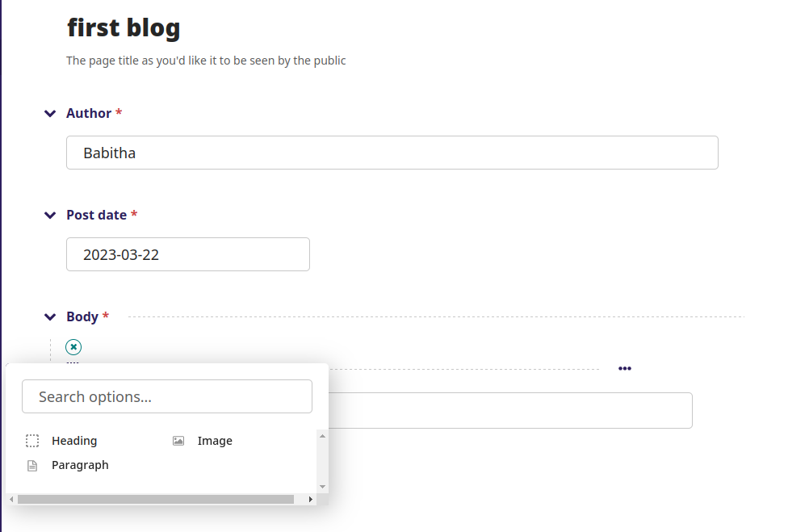Click the Paragraph document icon
Screen dimensions: 809x532
(x=32, y=465)
